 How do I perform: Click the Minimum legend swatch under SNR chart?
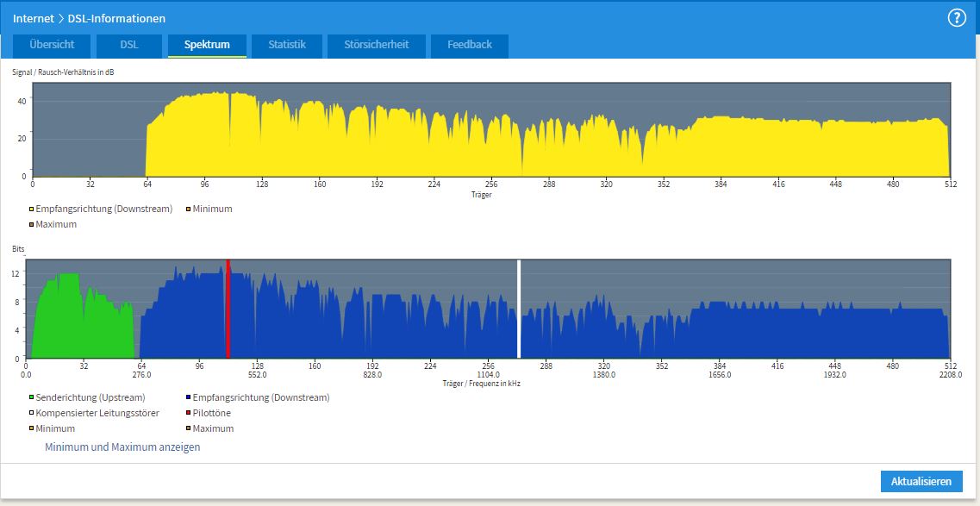pos(187,209)
